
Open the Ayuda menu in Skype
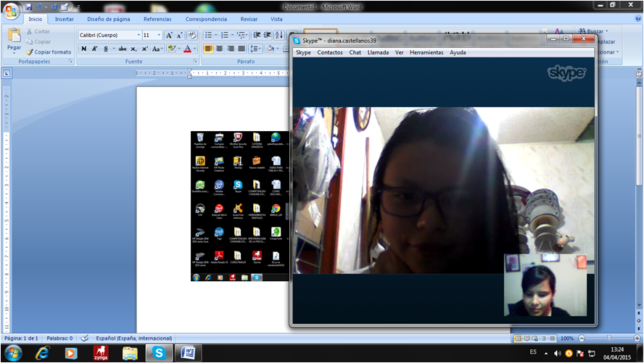click(458, 52)
